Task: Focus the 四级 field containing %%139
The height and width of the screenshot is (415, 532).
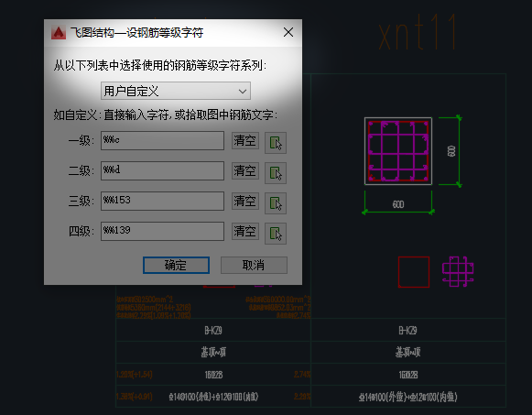Action: (162, 231)
